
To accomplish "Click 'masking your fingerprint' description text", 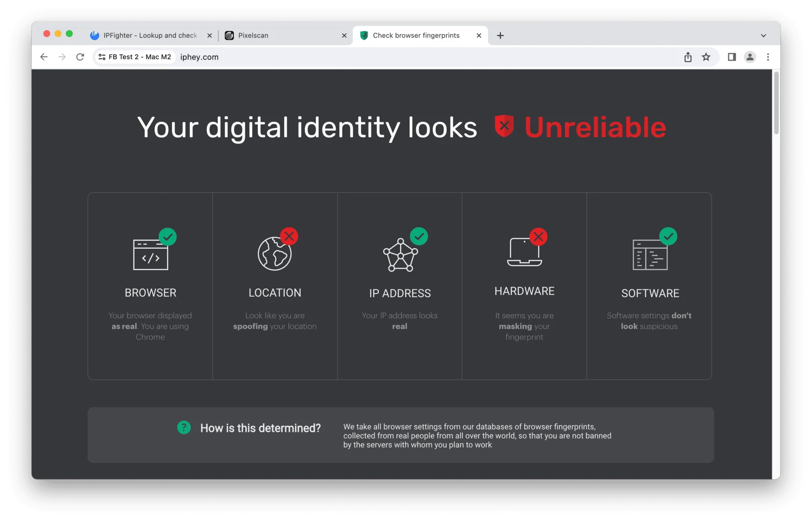I will [x=524, y=331].
